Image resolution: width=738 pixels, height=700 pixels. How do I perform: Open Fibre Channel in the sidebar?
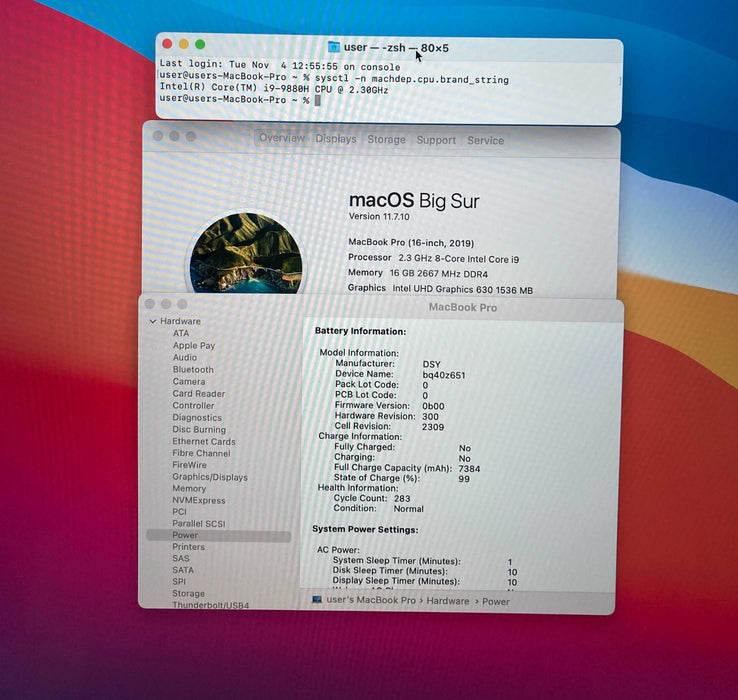201,453
